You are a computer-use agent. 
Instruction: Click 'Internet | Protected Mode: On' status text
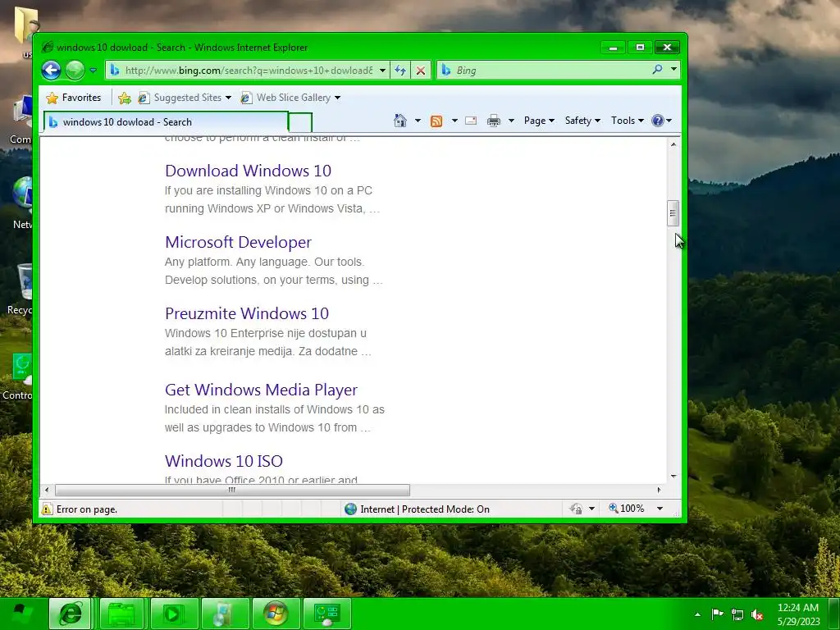click(x=425, y=509)
